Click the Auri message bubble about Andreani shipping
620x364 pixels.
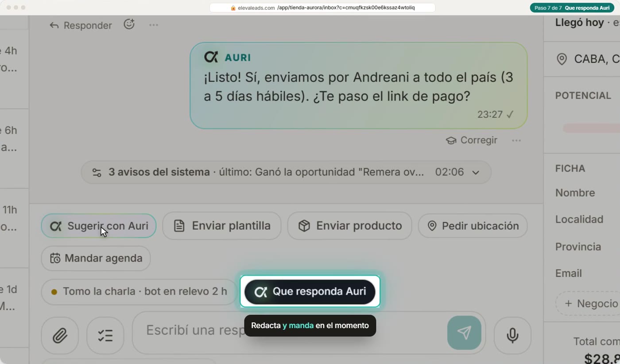click(x=359, y=85)
